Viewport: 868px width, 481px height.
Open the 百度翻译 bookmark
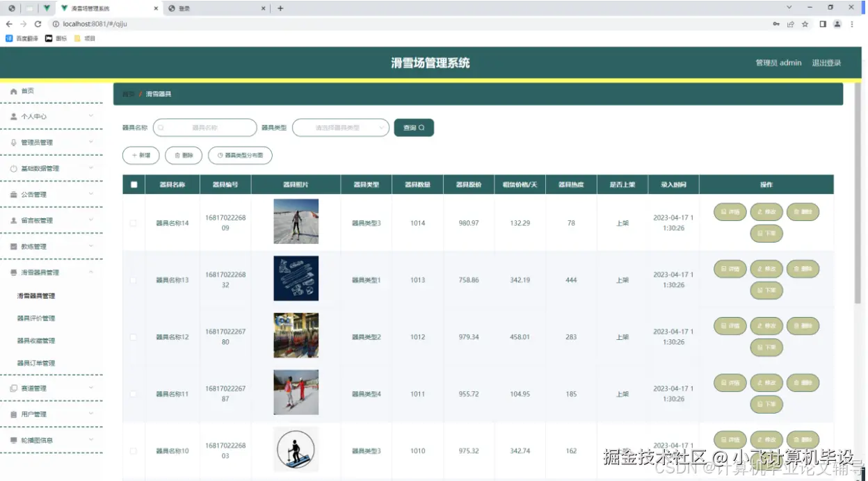tap(22, 38)
